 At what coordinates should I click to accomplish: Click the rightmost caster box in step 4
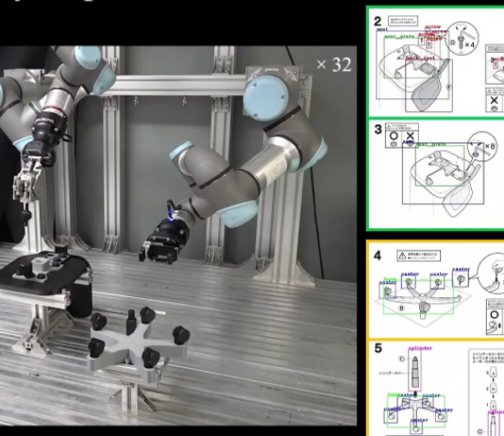pyautogui.click(x=461, y=279)
